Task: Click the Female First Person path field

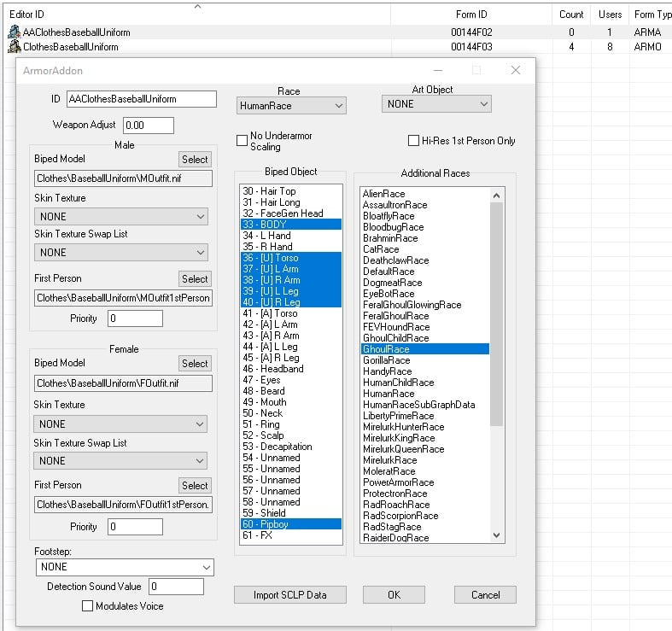Action: tap(123, 505)
